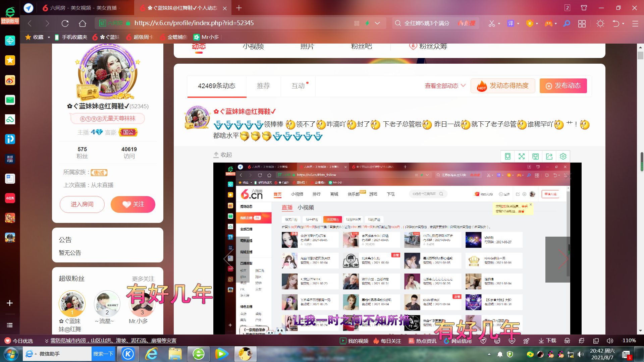Screen dimensions: 644x362
Task: Open the favorites star sidebar icon
Action: tap(10, 60)
